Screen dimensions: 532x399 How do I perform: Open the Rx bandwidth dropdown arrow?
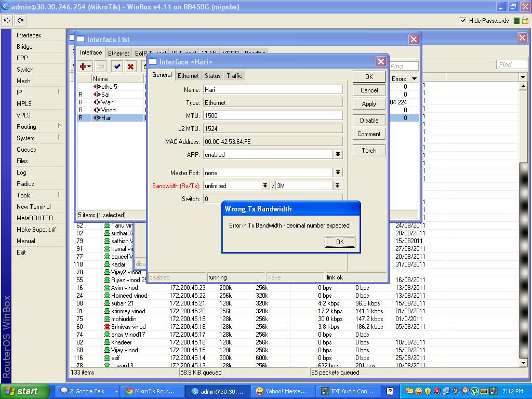[265, 185]
